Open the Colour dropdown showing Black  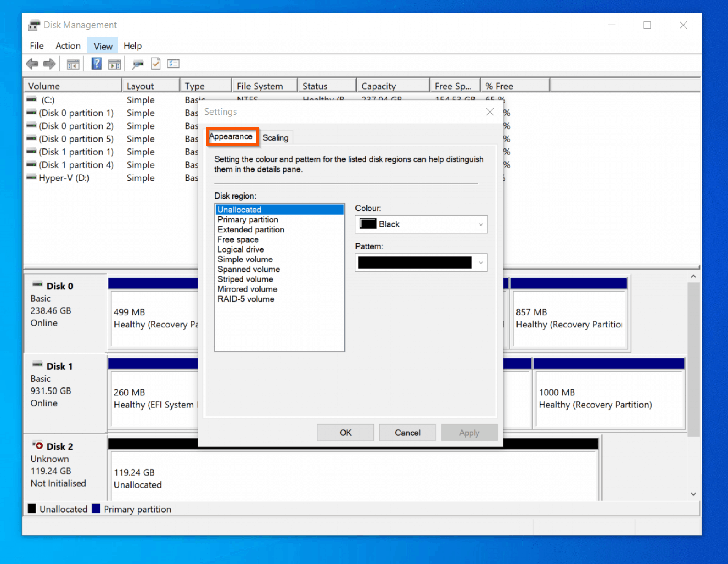click(421, 224)
